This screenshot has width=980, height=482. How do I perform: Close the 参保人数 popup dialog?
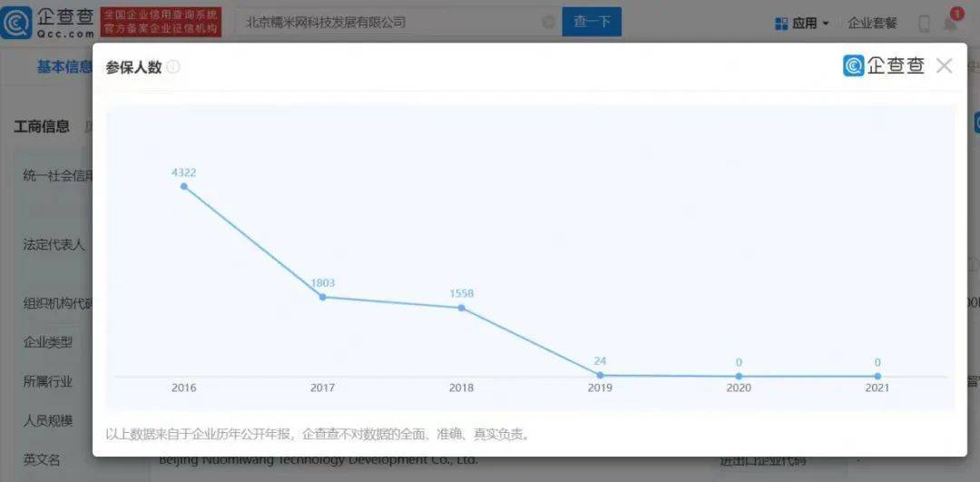(945, 65)
